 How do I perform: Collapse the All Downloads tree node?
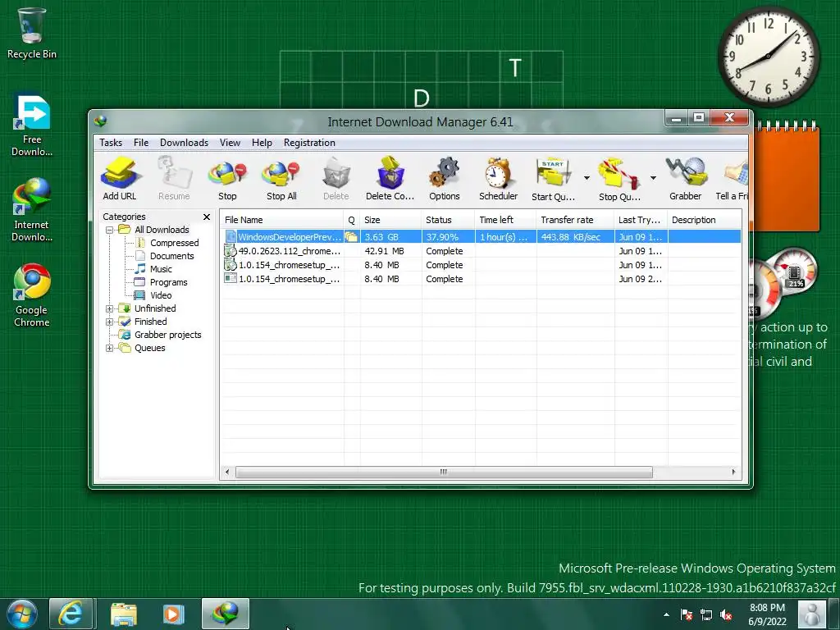tap(109, 230)
